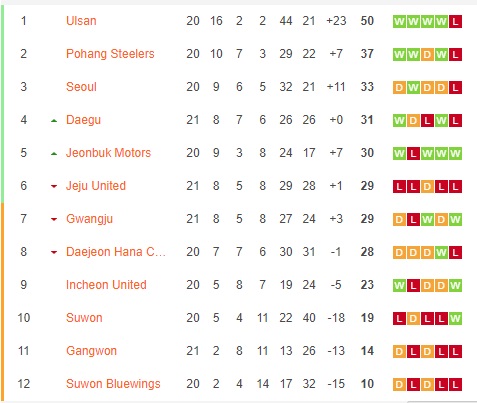The image size is (477, 403).
Task: Select the Seoul team name
Action: (x=81, y=87)
